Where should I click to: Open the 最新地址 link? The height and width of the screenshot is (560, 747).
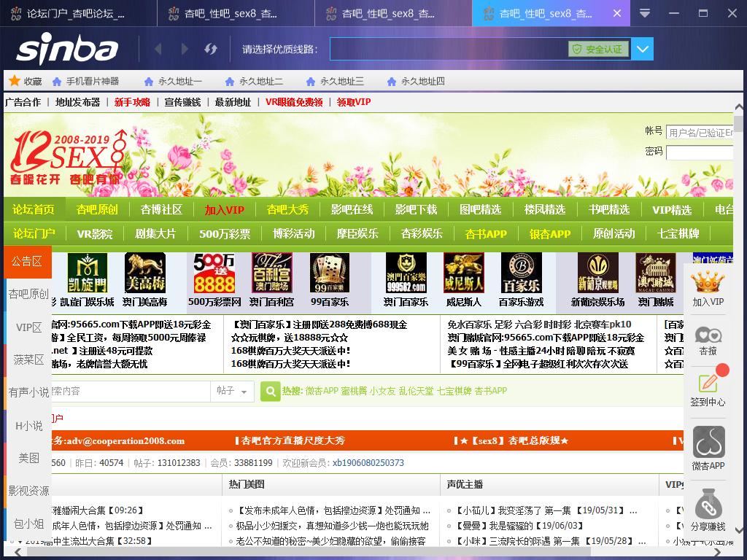point(233,102)
